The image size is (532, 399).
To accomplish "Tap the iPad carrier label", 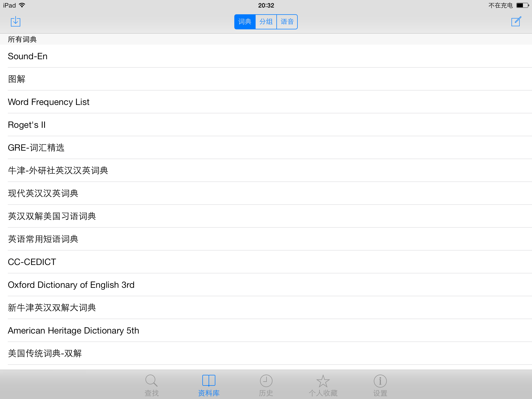I will (x=9, y=5).
